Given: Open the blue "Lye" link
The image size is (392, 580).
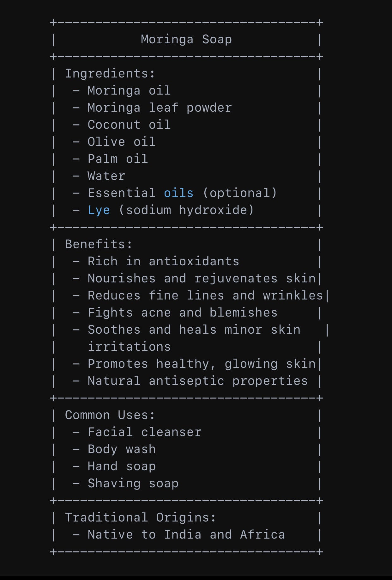Looking at the screenshot, I should 99,210.
